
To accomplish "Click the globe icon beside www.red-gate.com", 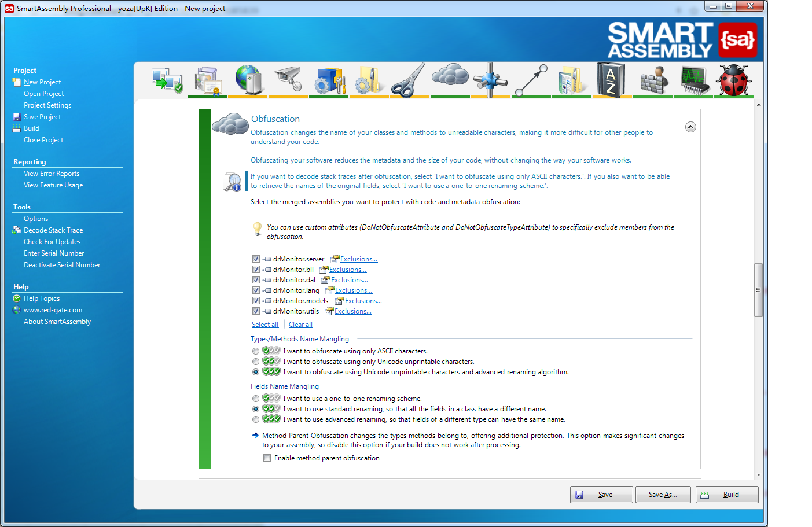I will (16, 310).
